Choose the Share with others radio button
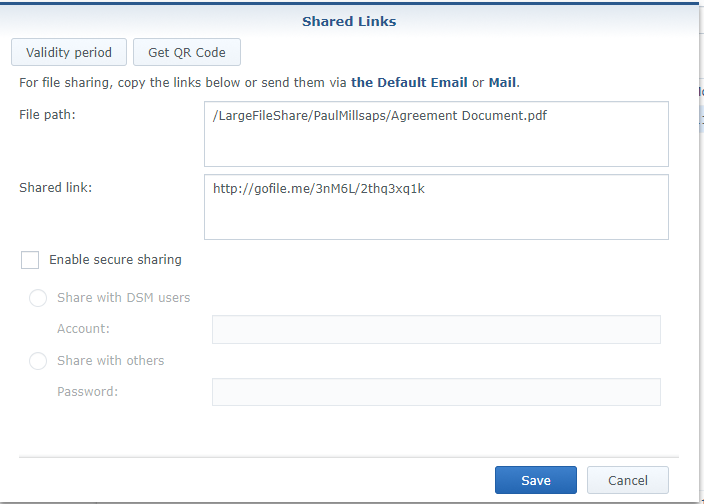 click(38, 360)
